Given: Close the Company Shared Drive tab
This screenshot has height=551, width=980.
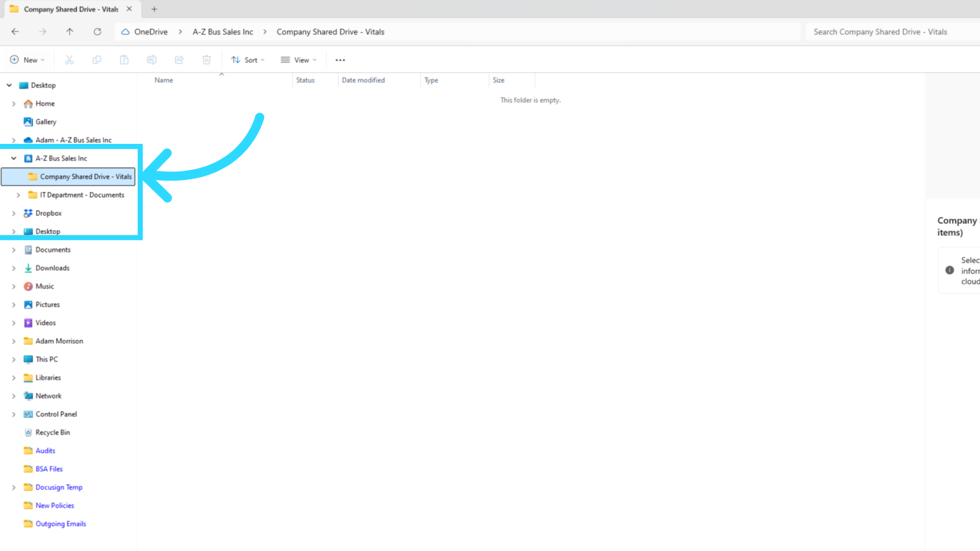Looking at the screenshot, I should 129,9.
